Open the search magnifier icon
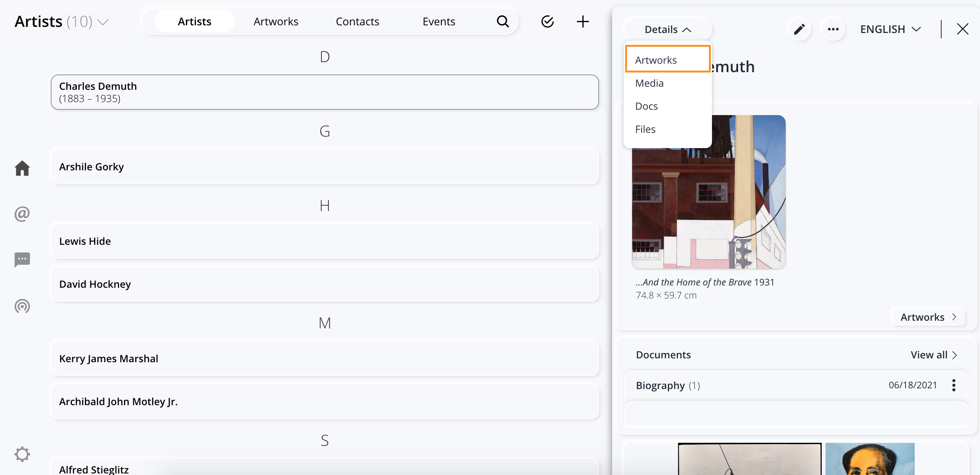This screenshot has width=980, height=475. pos(503,21)
